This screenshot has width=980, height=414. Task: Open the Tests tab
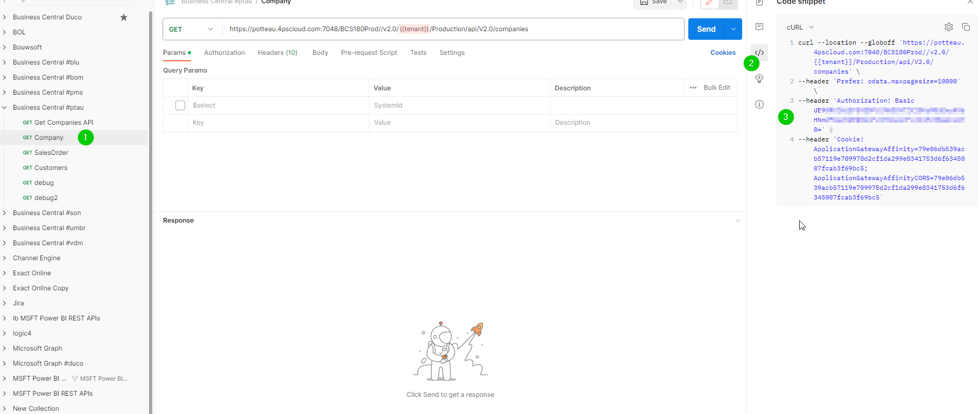[x=418, y=53]
